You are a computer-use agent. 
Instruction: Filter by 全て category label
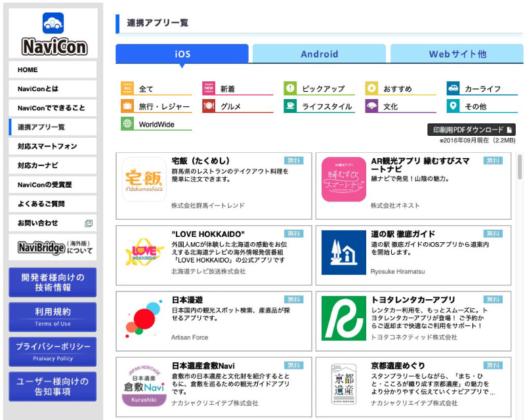(x=146, y=89)
